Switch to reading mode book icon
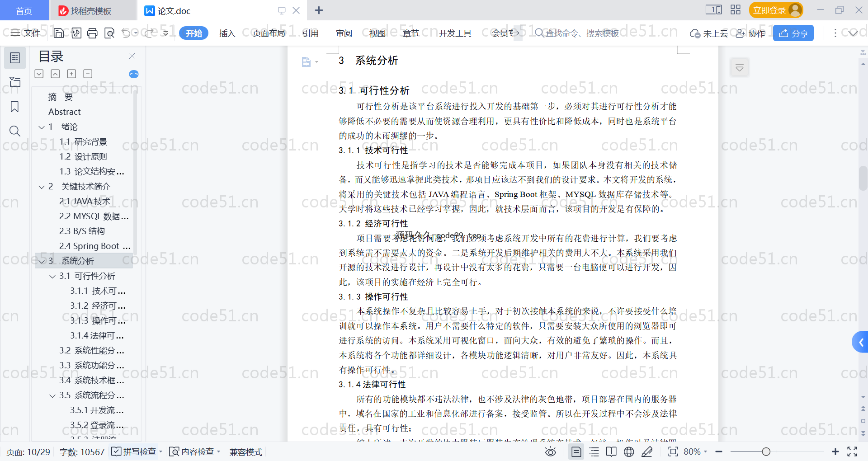 tap(611, 452)
